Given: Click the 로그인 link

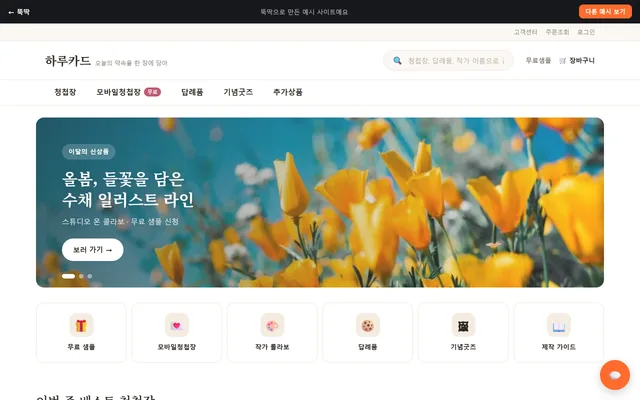Looking at the screenshot, I should [x=586, y=32].
